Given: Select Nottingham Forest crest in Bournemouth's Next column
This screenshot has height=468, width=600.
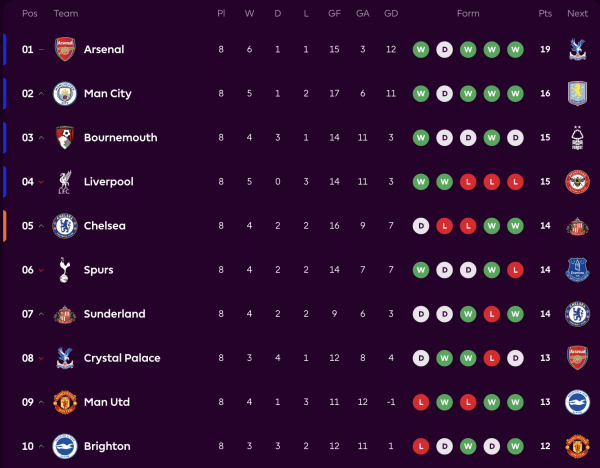Looking at the screenshot, I should coord(577,137).
